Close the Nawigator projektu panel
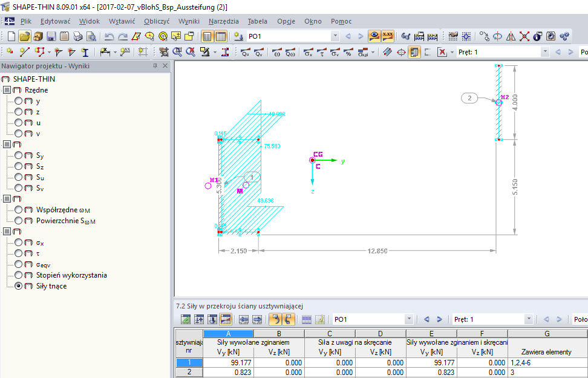The width and height of the screenshot is (588, 378). [x=165, y=66]
